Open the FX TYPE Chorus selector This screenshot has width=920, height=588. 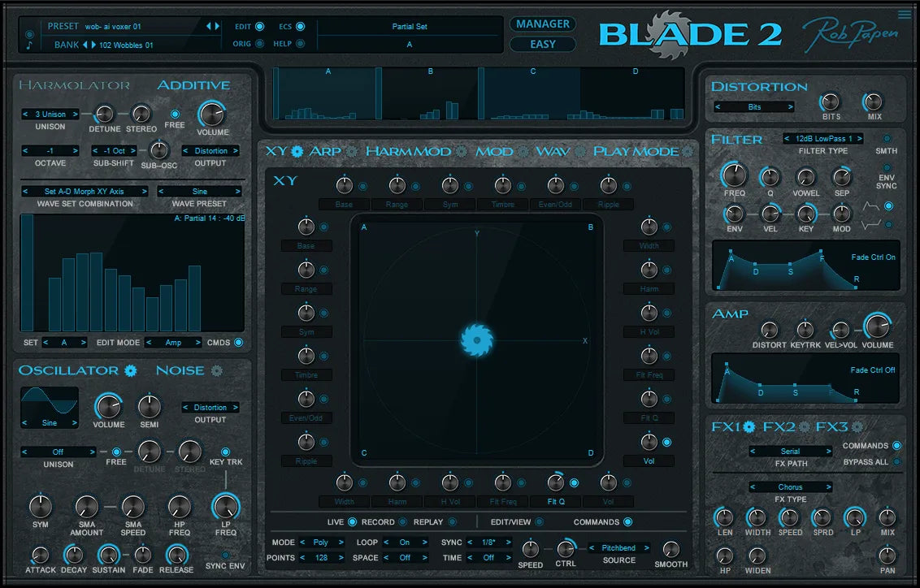[790, 487]
